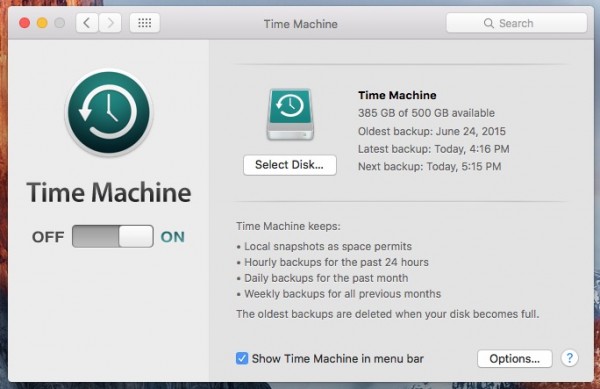Click 'Next backup: Today, 5:15 PM'
Image resolution: width=600 pixels, height=389 pixels.
tap(429, 166)
